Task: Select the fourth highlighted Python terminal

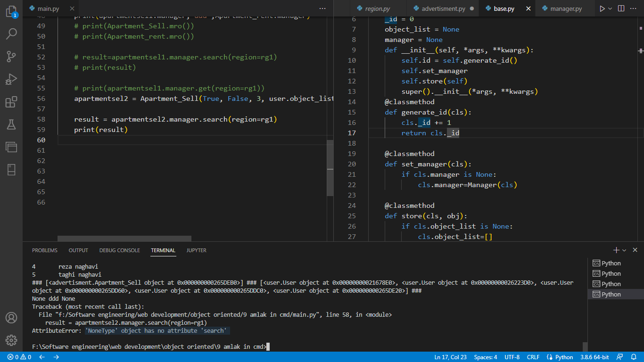Action: click(616, 294)
